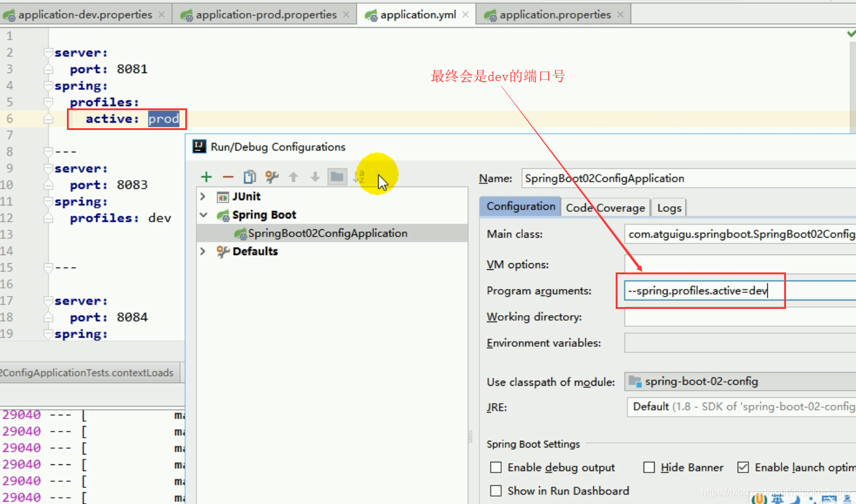Viewport: 856px width, 504px height.
Task: Select SpringBoot02ConfigApplication in configuration tree
Action: pyautogui.click(x=327, y=233)
